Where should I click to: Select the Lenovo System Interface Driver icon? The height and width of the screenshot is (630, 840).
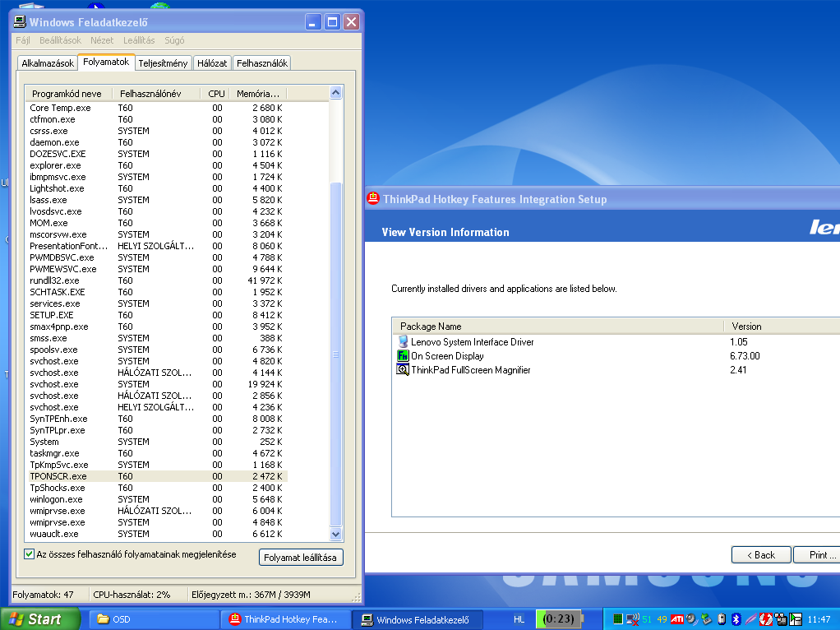(403, 341)
